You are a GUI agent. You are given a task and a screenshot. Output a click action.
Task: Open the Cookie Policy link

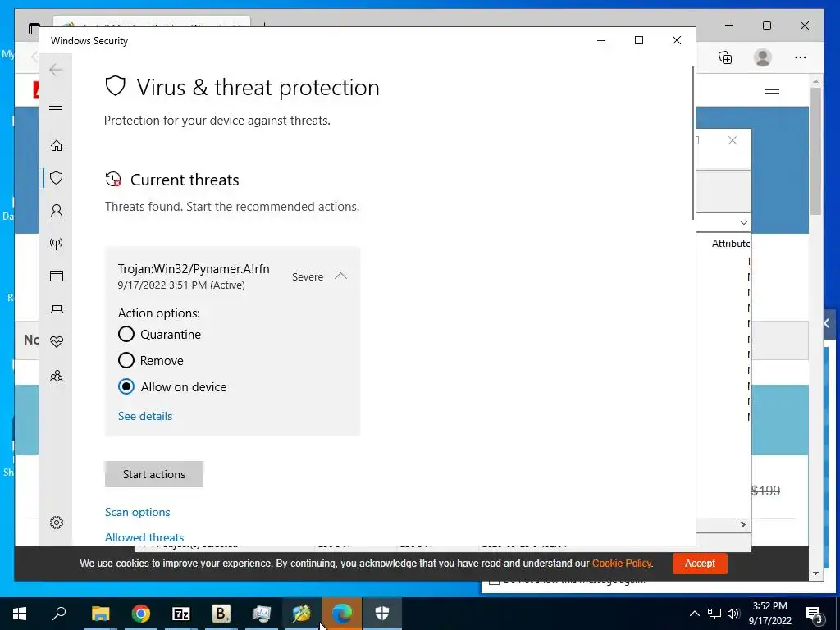coord(622,563)
